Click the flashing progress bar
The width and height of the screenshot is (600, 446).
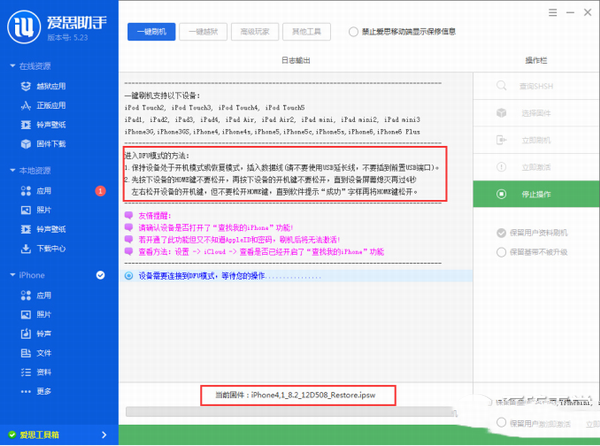coord(291,412)
